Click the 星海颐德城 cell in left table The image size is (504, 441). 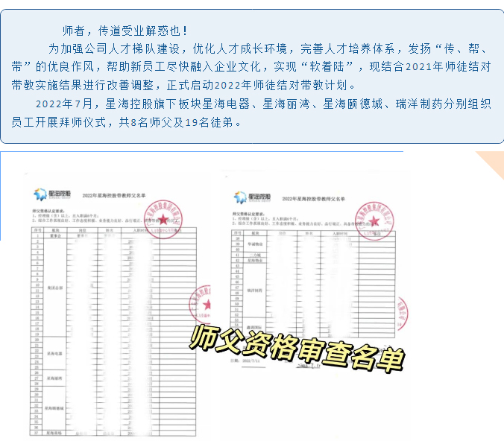pyautogui.click(x=55, y=408)
